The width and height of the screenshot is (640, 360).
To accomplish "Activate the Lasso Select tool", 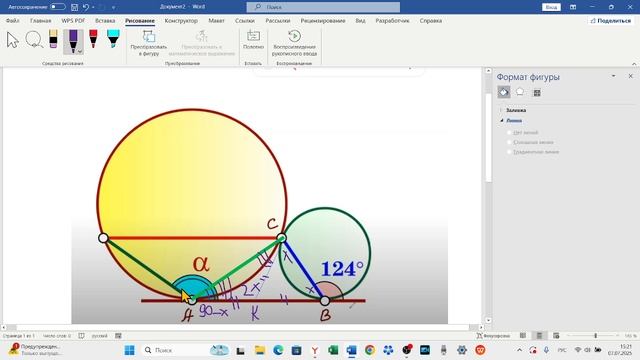I will coord(34,40).
